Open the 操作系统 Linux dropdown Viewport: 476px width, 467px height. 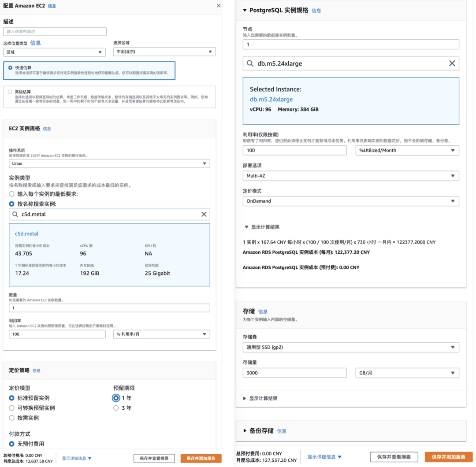coord(109,163)
